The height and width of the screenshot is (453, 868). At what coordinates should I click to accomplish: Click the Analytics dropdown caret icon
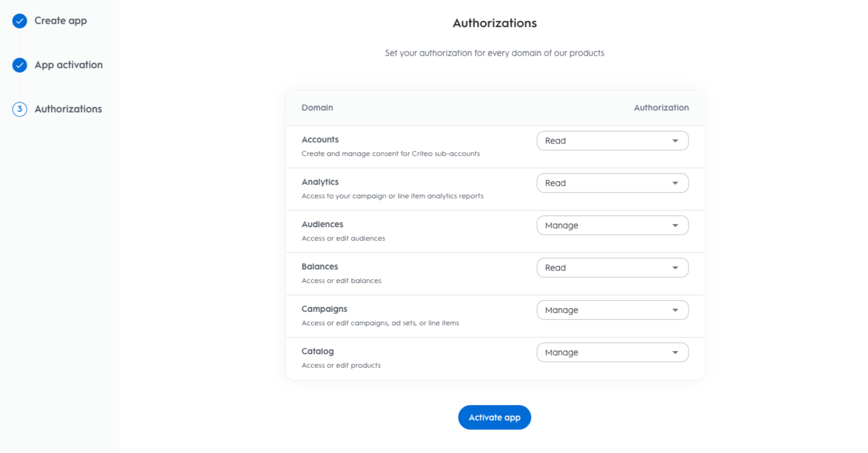675,183
